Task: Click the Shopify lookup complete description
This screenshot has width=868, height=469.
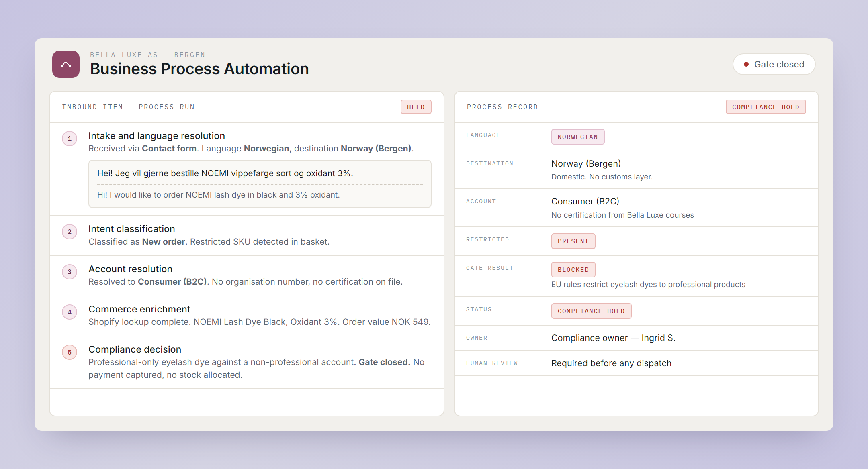Action: (259, 322)
